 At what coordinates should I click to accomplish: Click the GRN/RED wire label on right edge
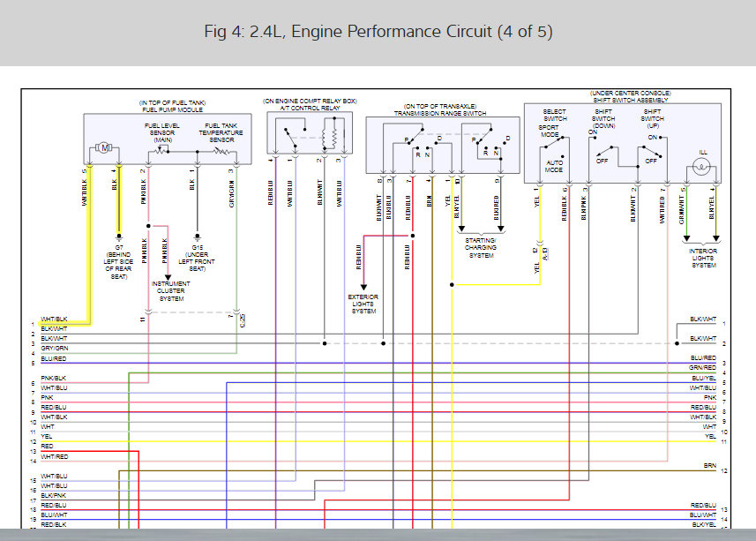(x=702, y=368)
